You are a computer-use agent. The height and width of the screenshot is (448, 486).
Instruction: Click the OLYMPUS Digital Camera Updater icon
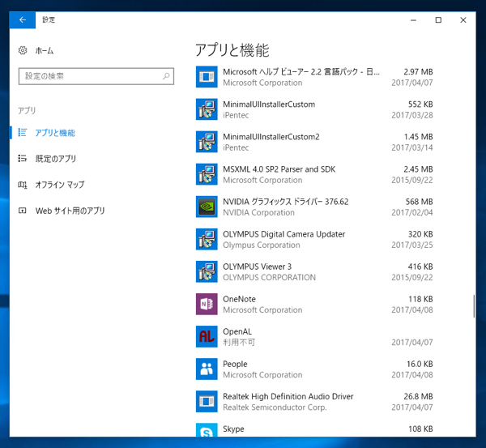[207, 239]
